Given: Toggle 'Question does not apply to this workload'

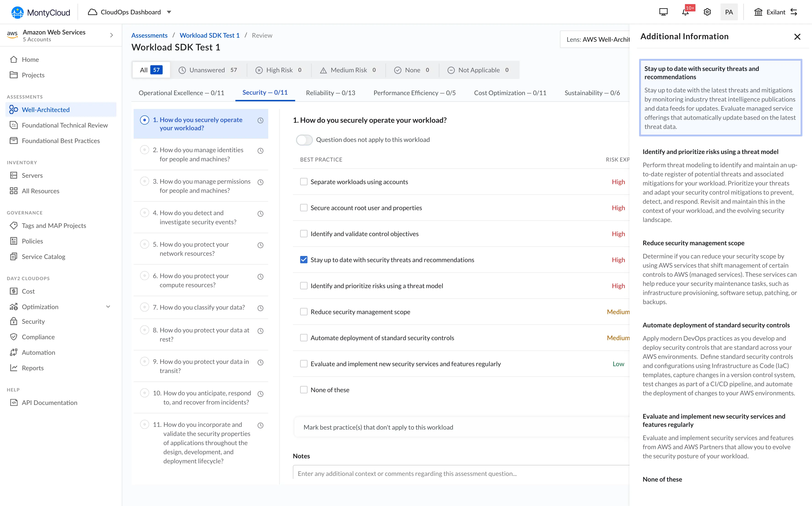Looking at the screenshot, I should (x=304, y=140).
